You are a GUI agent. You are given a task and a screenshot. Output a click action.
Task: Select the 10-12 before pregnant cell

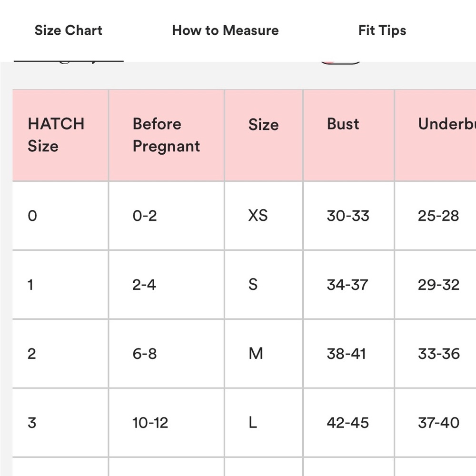click(x=166, y=423)
